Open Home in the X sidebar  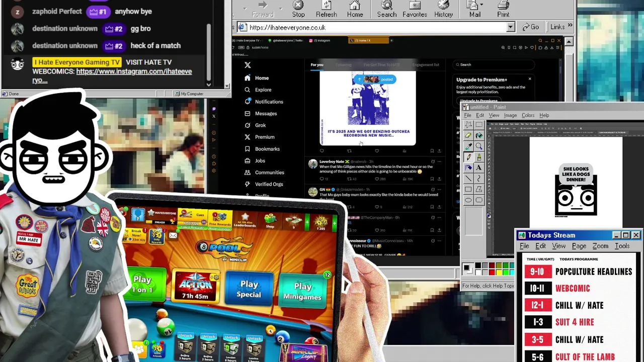point(257,78)
